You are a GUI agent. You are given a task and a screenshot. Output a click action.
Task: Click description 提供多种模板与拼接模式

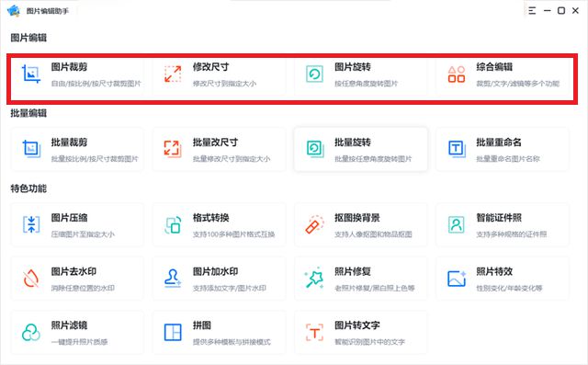[232, 342]
